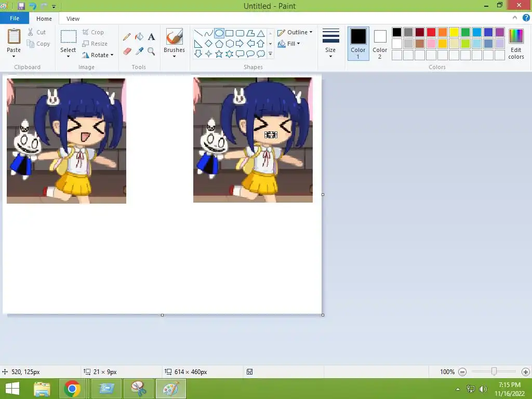
Task: Open the Paste dropdown arrow
Action: point(14,56)
